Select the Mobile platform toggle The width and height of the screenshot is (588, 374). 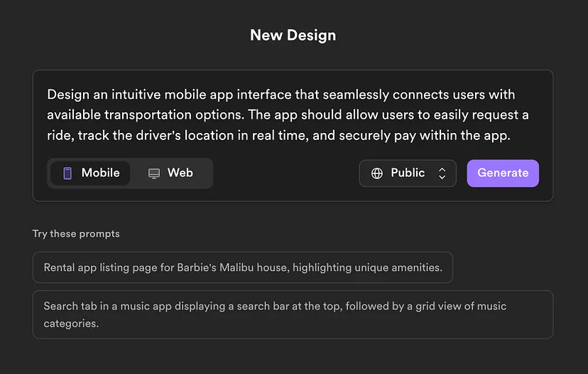90,173
